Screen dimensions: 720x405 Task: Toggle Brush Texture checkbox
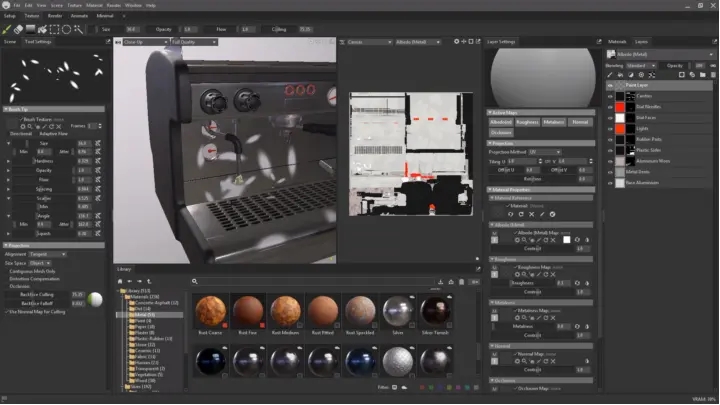[21, 119]
